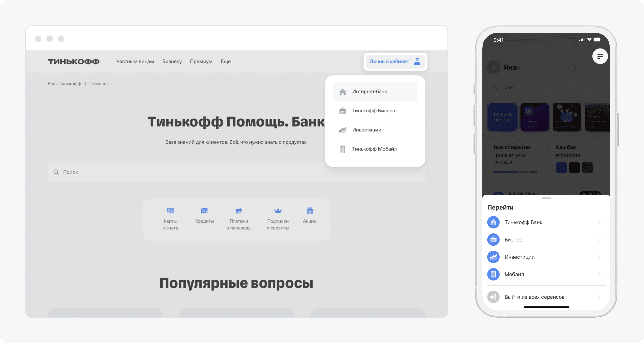
Task: Tap the Инвестиции row on phone sheet
Action: point(546,257)
